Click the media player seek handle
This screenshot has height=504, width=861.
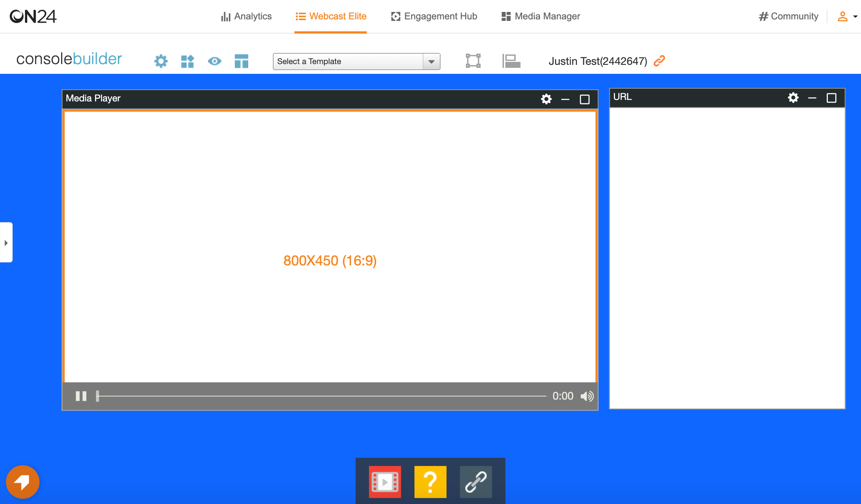(x=98, y=396)
